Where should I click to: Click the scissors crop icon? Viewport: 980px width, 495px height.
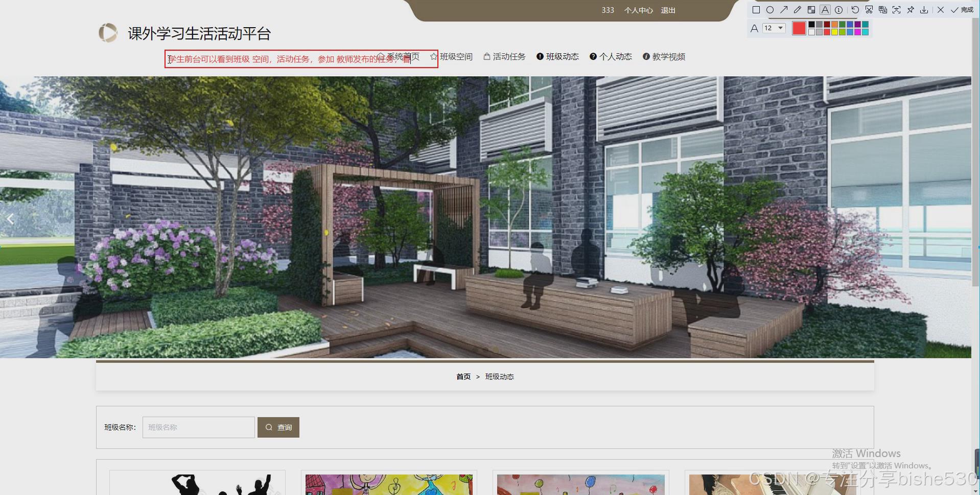869,10
